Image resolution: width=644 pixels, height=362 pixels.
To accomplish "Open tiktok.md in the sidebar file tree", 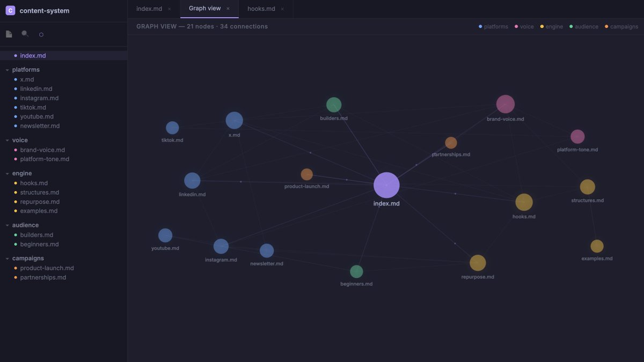I will click(63, 107).
